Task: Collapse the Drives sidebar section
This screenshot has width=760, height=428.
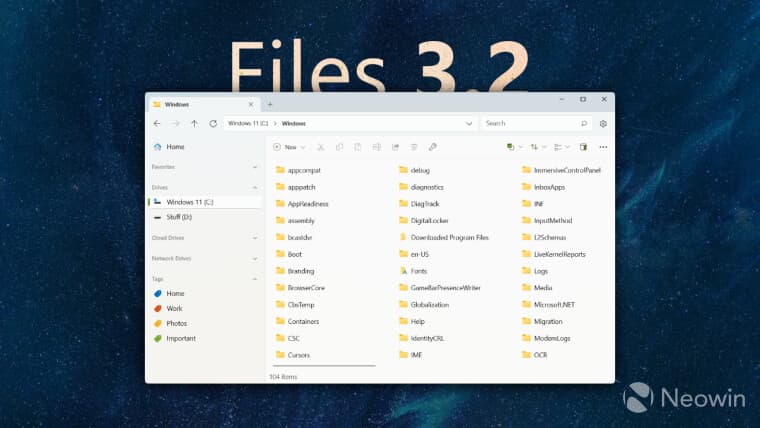Action: pos(255,187)
